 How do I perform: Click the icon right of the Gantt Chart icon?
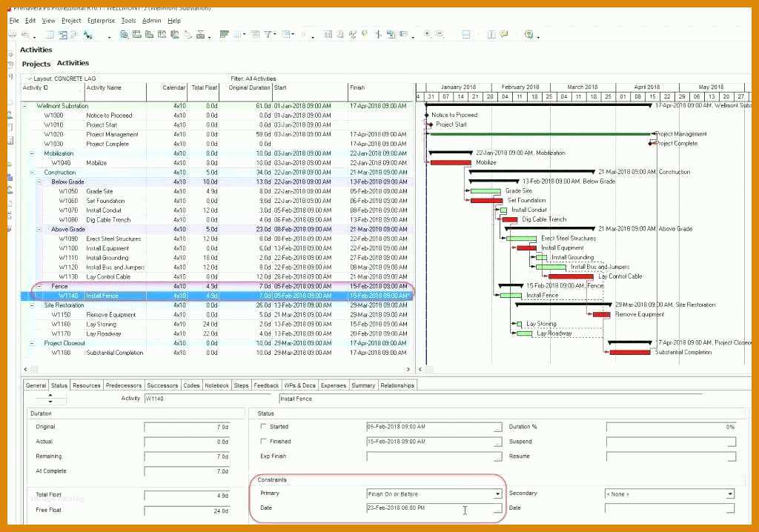click(150, 34)
